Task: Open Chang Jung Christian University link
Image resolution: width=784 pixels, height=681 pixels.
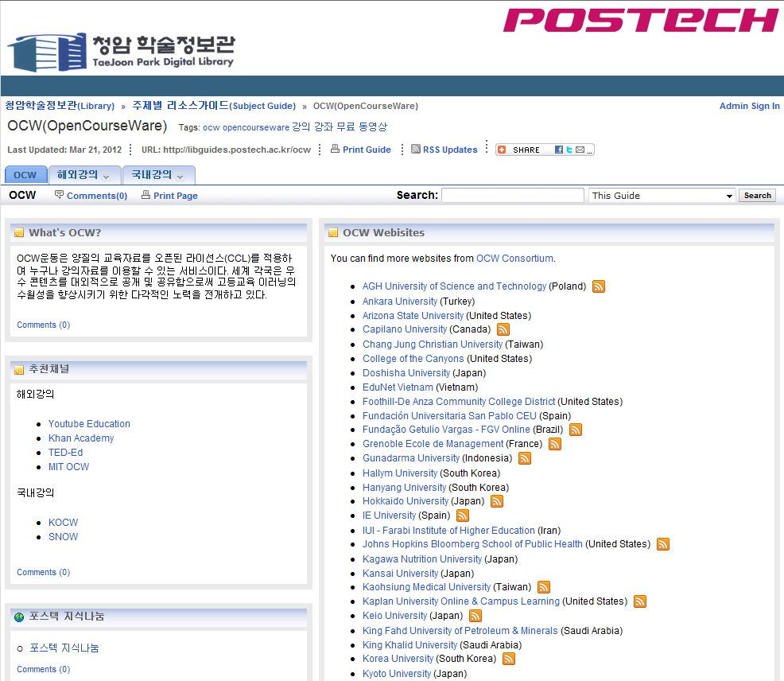Action: coord(433,344)
